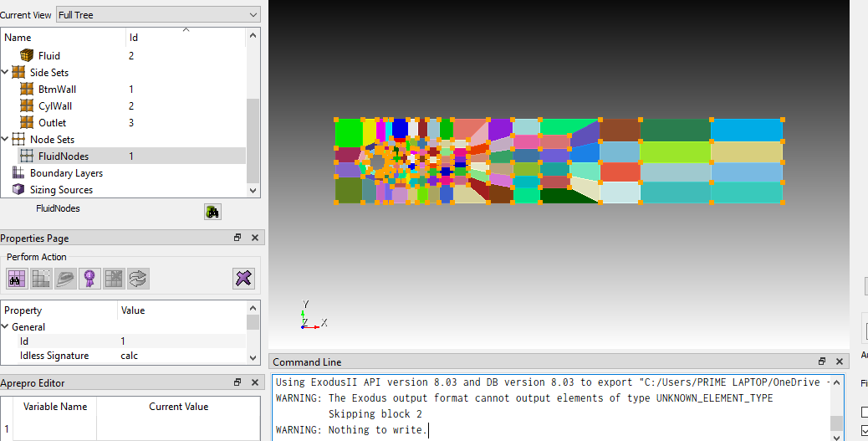Screen dimensions: 868x441
Task: Click the draw/locate nodeset action icon
Action: [17, 278]
